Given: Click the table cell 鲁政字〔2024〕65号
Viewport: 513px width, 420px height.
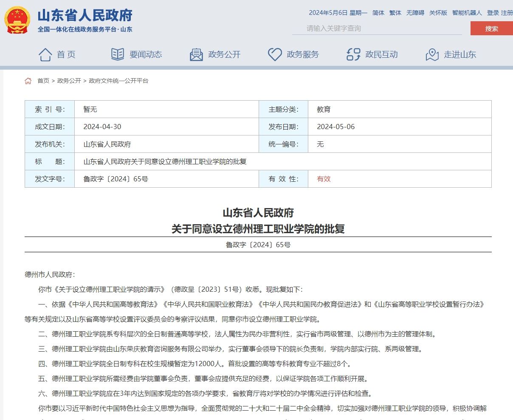Looking at the screenshot, I should click(x=116, y=179).
